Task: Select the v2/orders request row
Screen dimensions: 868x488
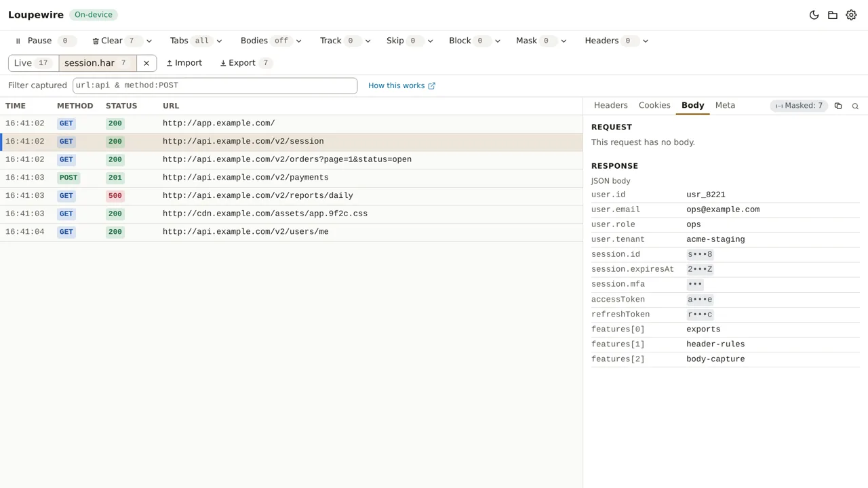Action: click(291, 159)
